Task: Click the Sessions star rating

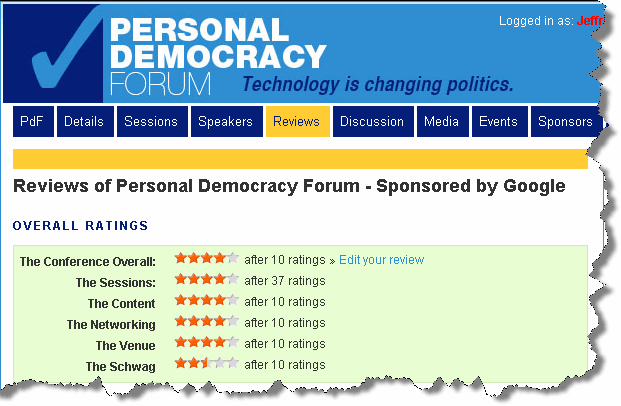Action: click(206, 281)
